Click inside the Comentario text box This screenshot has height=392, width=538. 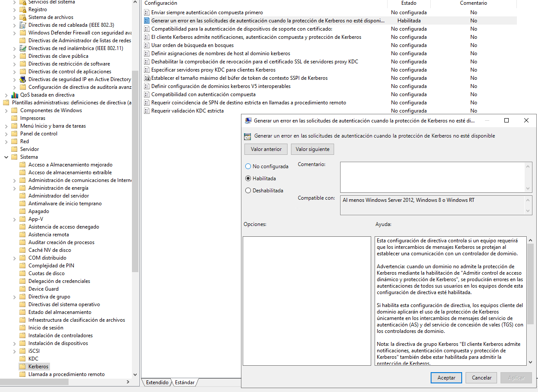pos(432,177)
